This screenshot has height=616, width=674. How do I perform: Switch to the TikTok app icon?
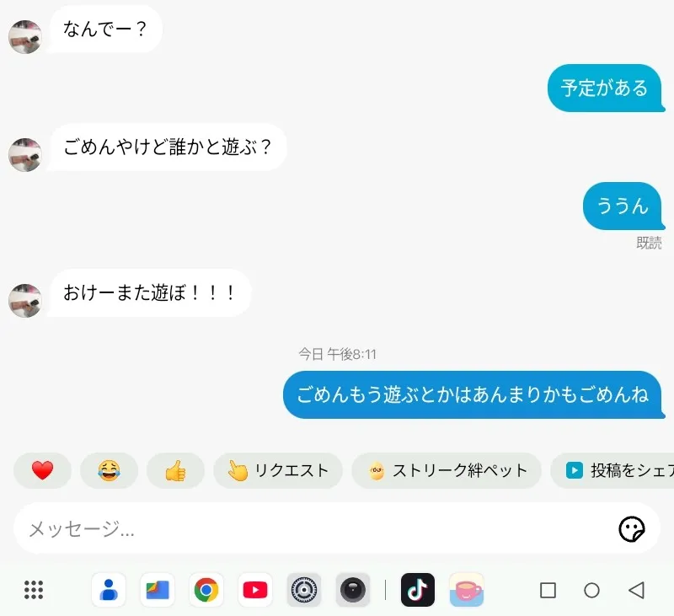point(418,590)
